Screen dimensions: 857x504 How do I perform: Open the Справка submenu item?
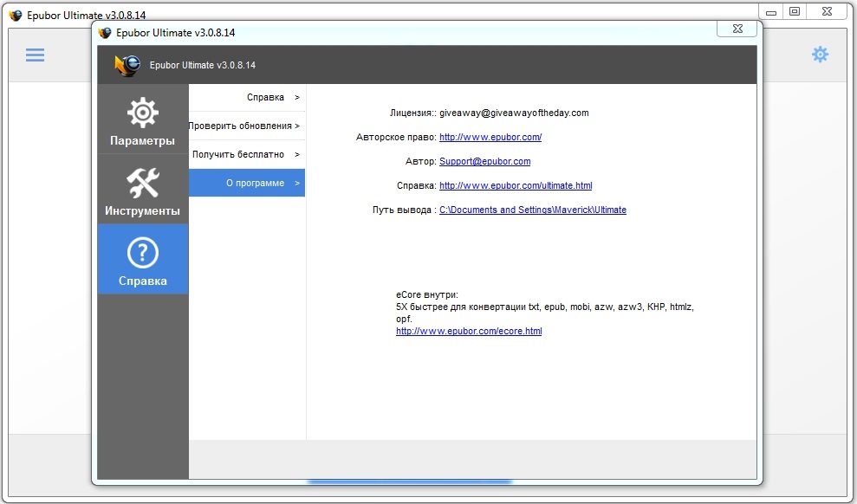(247, 98)
